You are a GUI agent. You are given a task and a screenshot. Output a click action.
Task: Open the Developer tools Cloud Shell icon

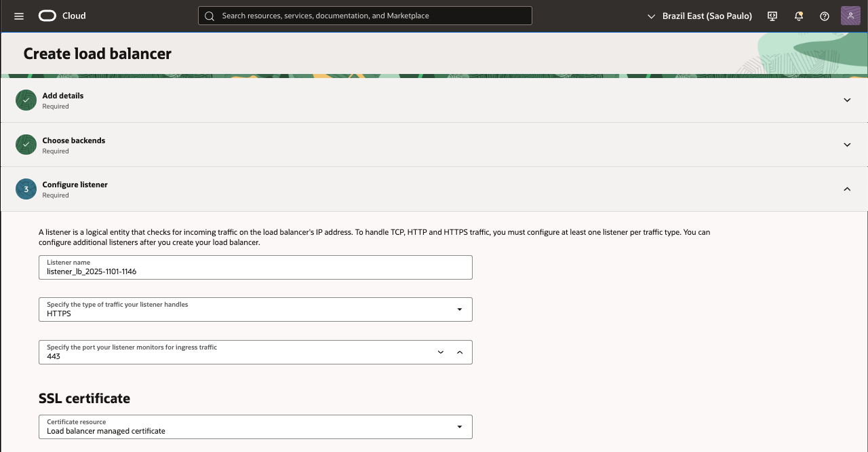coord(772,16)
